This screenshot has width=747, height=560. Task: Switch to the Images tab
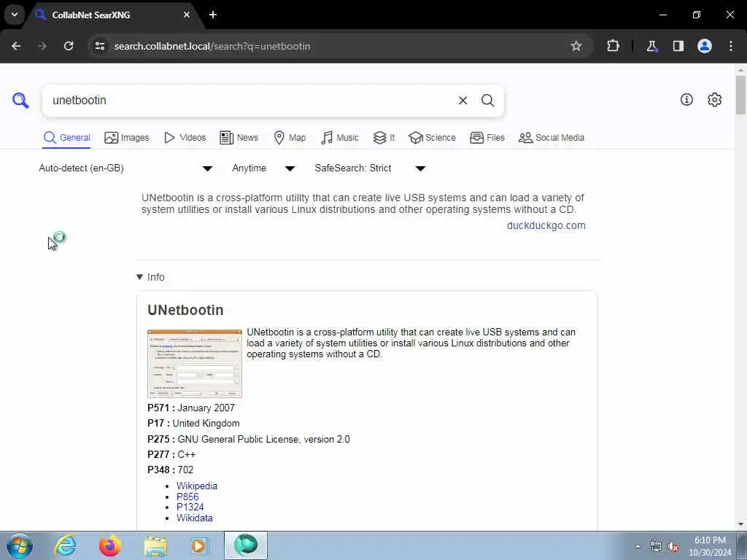click(x=127, y=138)
